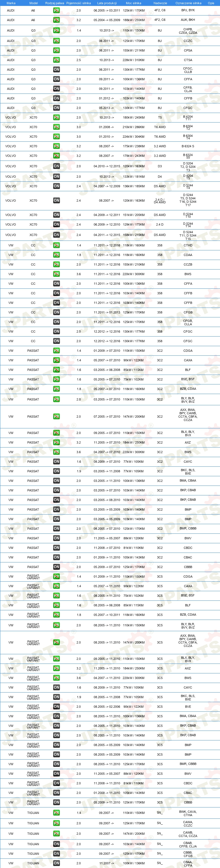Click the power value 158kW / 215KM

[134, 235]
